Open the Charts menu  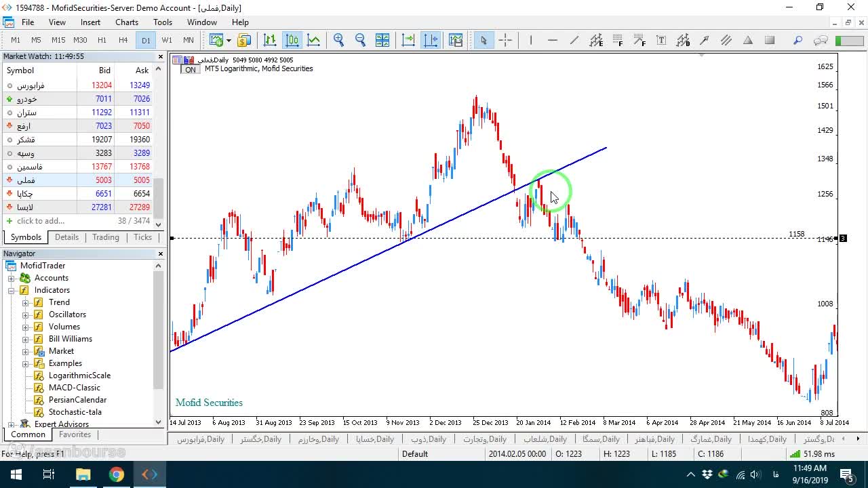[x=127, y=22]
